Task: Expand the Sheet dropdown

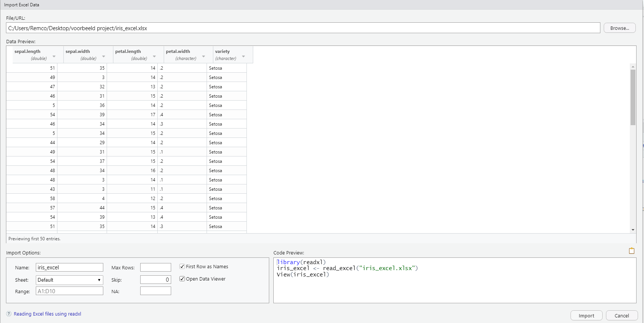Action: coord(69,280)
